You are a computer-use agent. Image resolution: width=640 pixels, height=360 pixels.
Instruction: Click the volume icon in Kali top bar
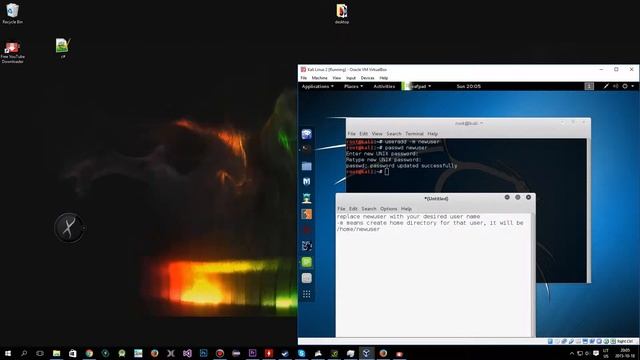tap(616, 87)
